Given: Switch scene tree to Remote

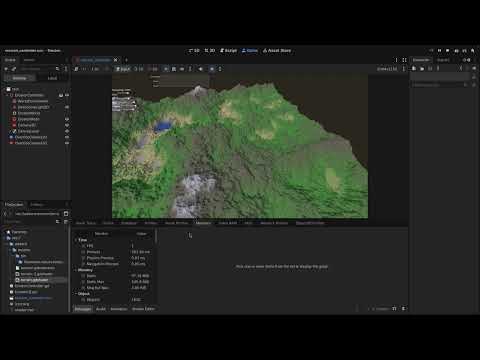Looking at the screenshot, I should 19,78.
